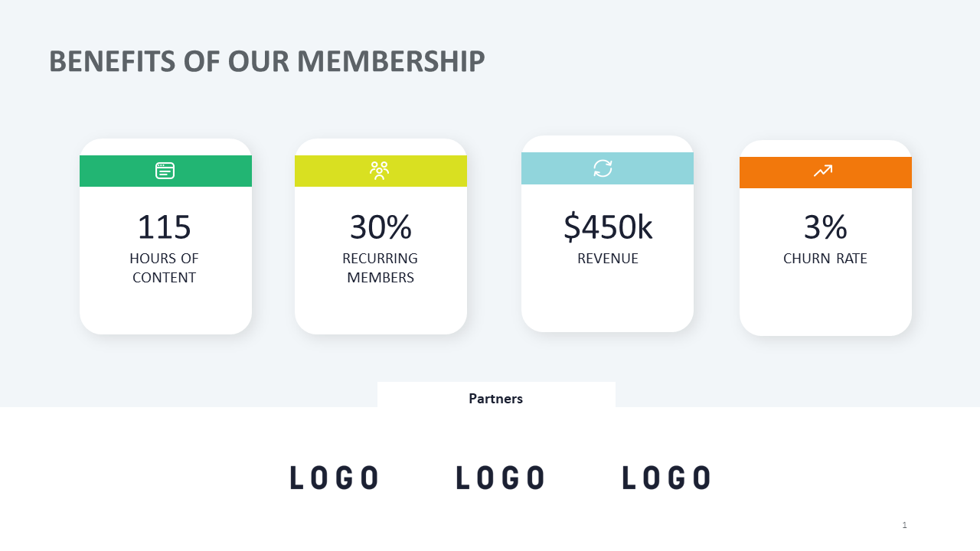Select the 30% statistic number
Screen dimensions: 980x551
(381, 227)
